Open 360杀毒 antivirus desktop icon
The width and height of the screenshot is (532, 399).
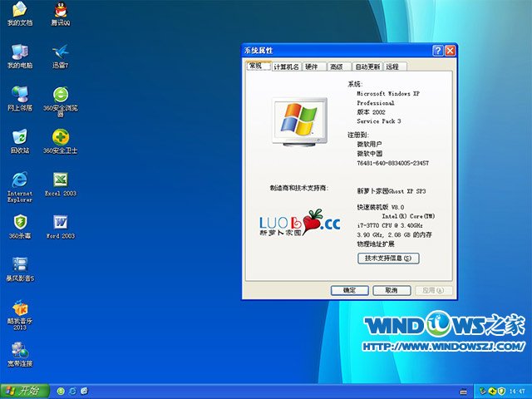pyautogui.click(x=19, y=222)
